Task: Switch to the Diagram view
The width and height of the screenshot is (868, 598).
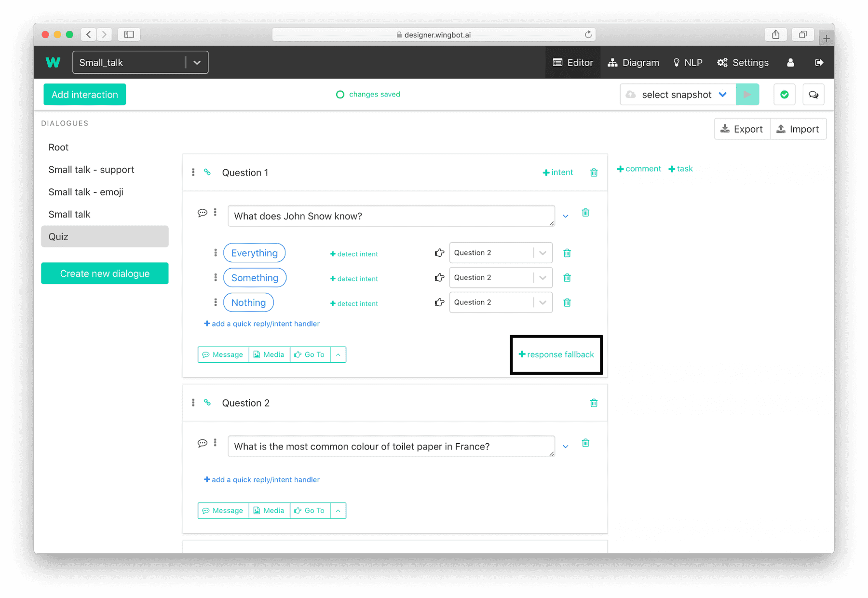Action: (633, 63)
